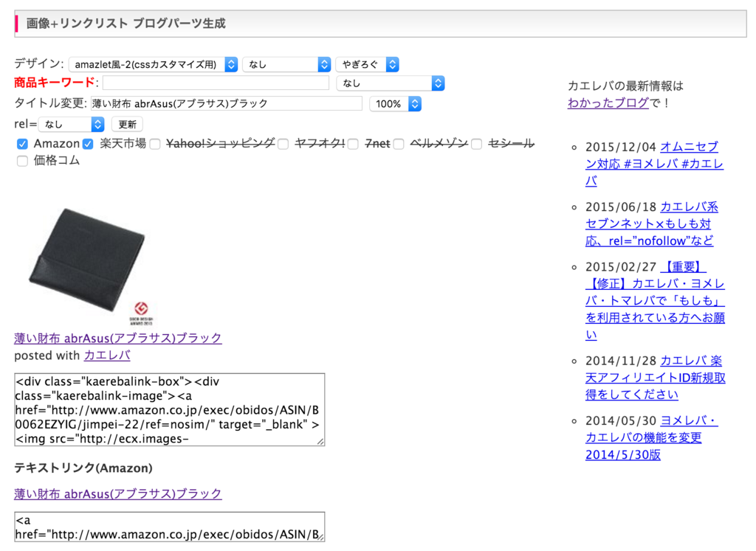756x551 pixels.
Task: Open the 2015/06/18 カエレバ系セブンネット link
Action: (652, 224)
